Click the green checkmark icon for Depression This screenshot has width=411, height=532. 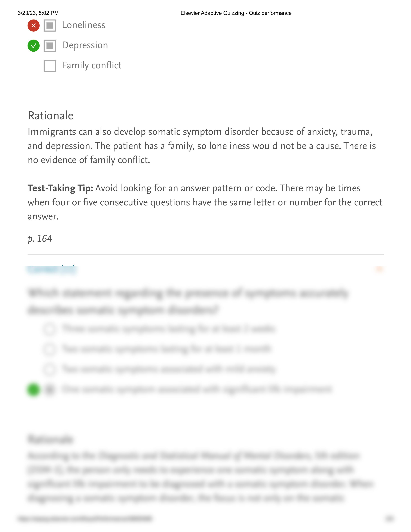click(x=34, y=45)
